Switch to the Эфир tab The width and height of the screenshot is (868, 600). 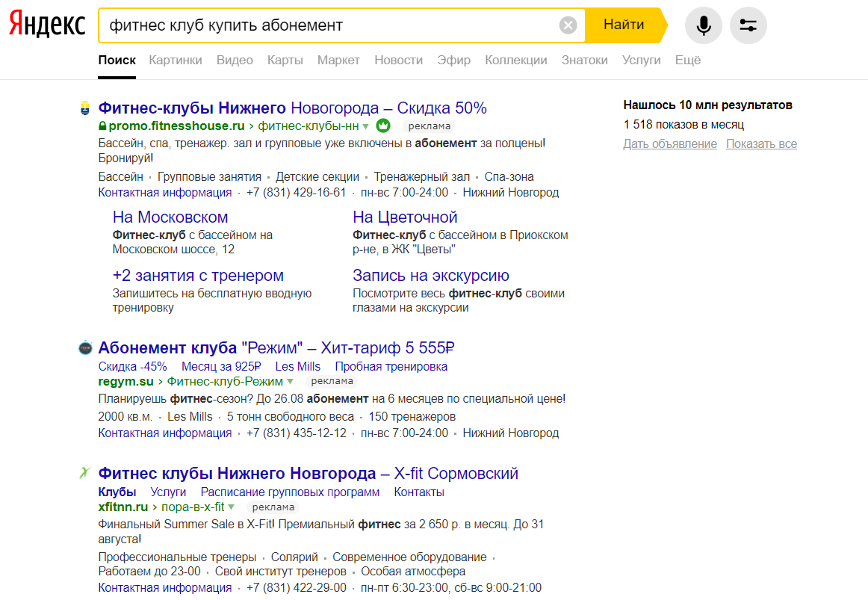click(x=454, y=61)
